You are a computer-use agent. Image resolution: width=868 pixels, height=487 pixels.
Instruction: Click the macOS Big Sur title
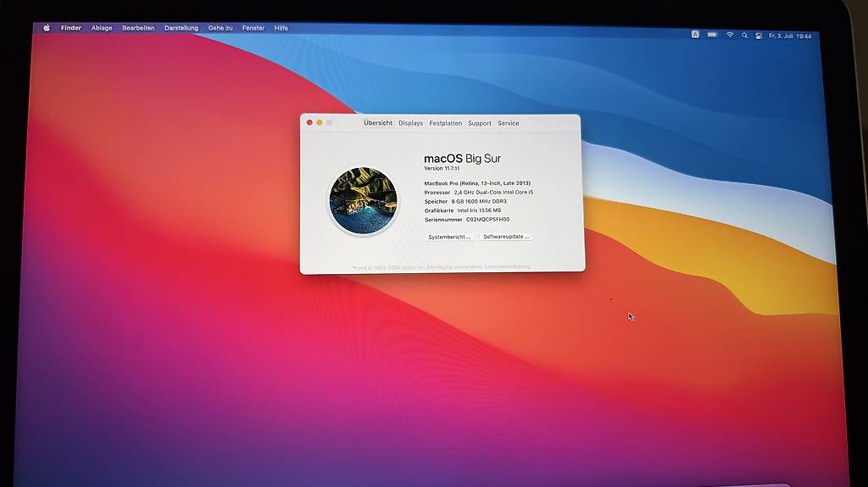462,159
